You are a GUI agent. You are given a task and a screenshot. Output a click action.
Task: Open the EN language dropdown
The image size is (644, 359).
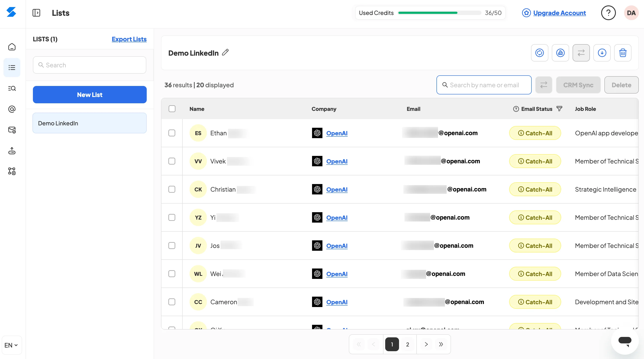coord(11,345)
